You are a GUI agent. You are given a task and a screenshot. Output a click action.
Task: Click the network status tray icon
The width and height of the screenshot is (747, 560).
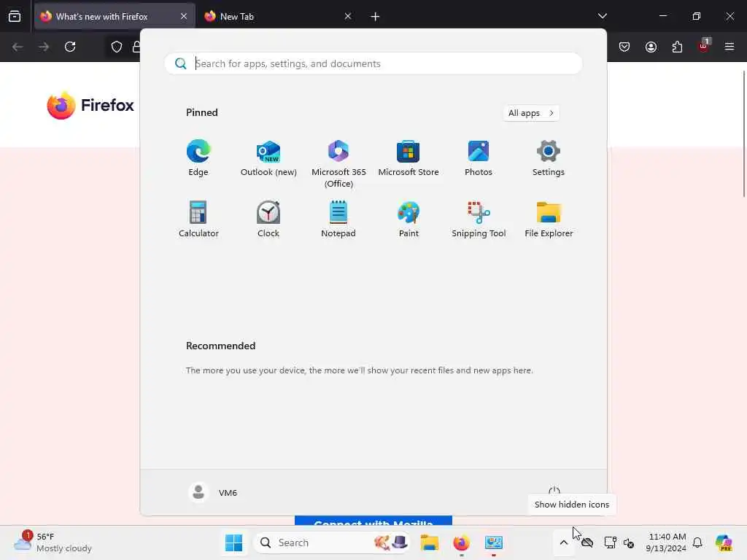(x=610, y=542)
